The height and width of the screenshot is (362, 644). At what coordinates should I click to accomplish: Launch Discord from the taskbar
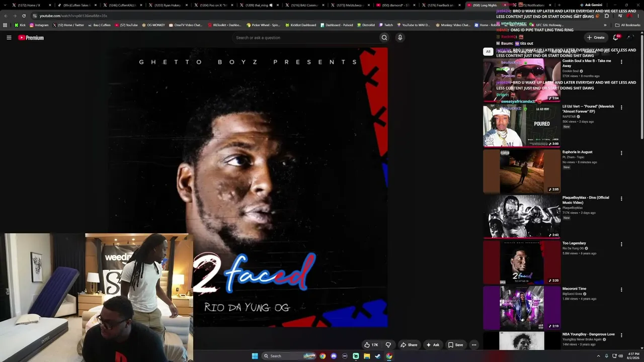click(x=334, y=356)
